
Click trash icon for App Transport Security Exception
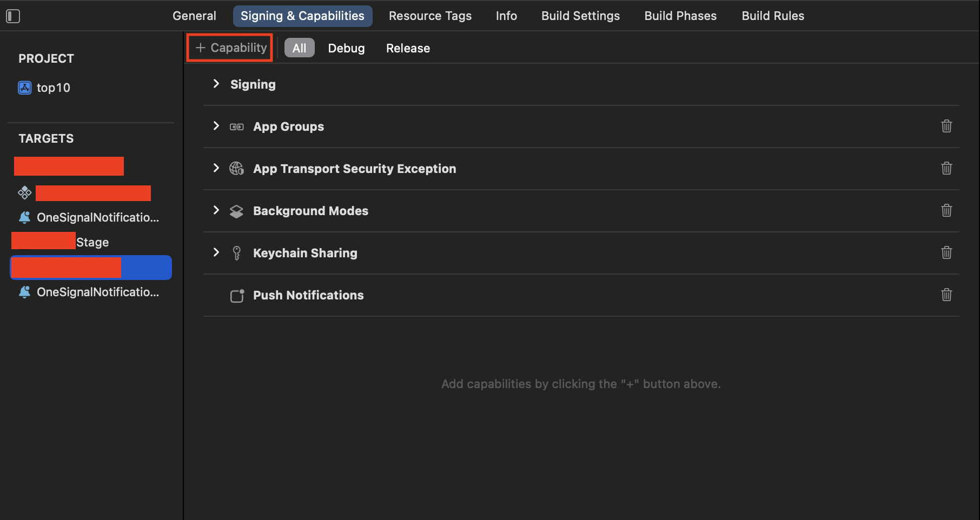click(946, 168)
